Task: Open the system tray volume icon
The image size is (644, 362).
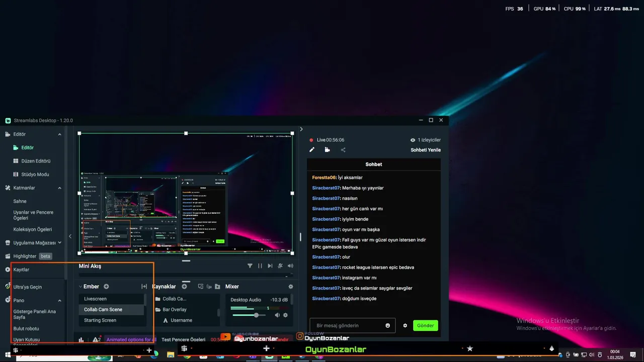Action: 591,355
